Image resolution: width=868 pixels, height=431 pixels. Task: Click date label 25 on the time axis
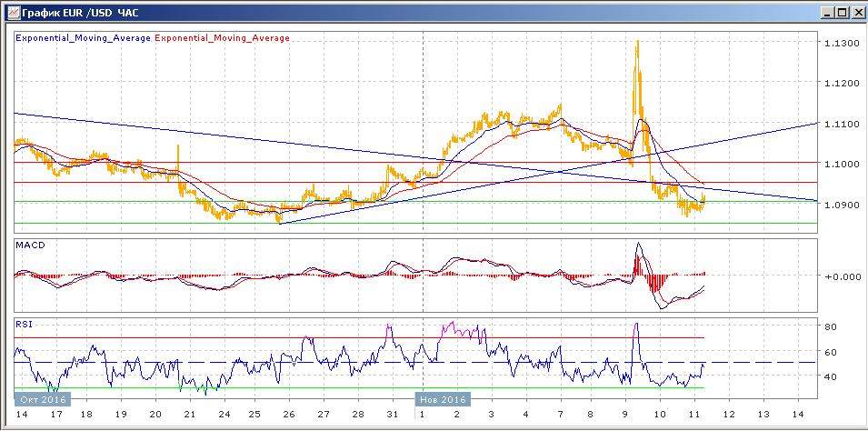(254, 415)
